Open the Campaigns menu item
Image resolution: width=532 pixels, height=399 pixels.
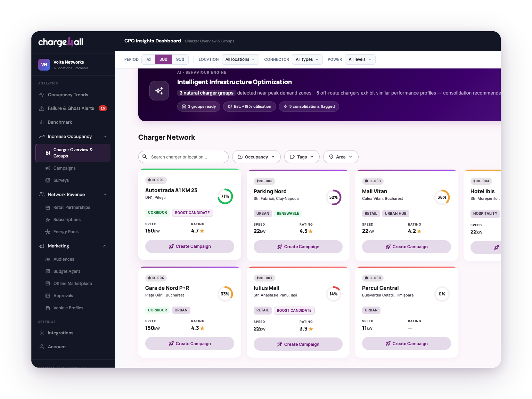coord(73,168)
